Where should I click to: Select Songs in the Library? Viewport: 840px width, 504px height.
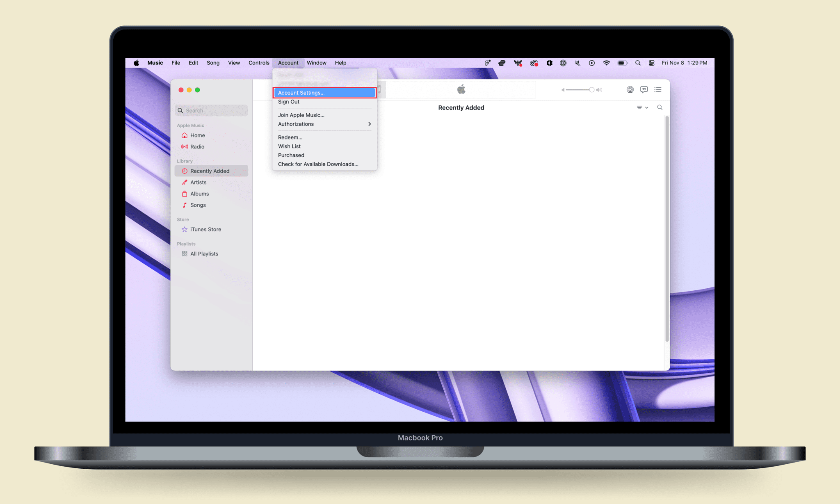point(198,205)
